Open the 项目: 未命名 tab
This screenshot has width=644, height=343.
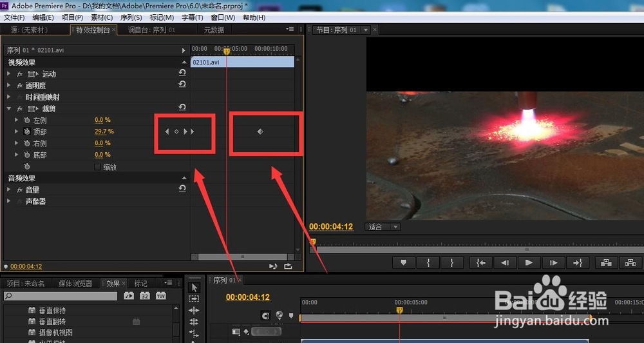25,284
